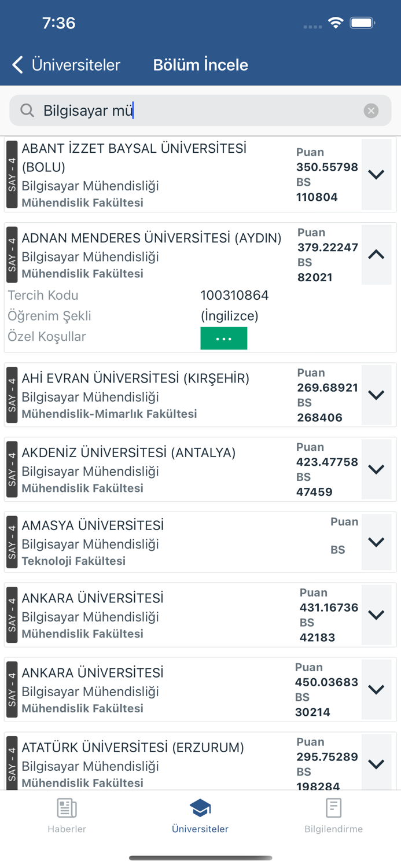Click the search magnifier icon

27,111
